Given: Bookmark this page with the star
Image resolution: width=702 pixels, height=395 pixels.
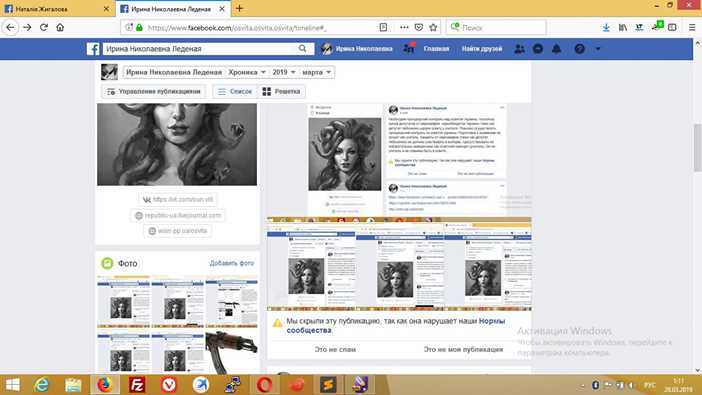Looking at the screenshot, I should 433,27.
